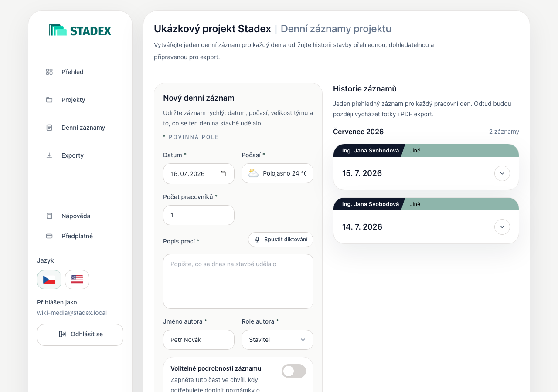Open the calendar picker in Datum field
This screenshot has width=558, height=392.
(x=223, y=174)
